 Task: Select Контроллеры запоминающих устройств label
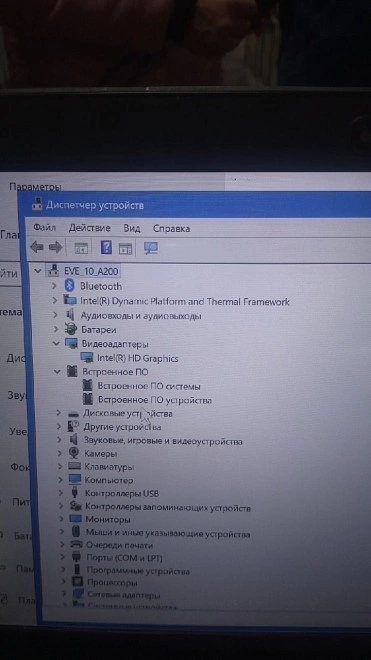(168, 507)
